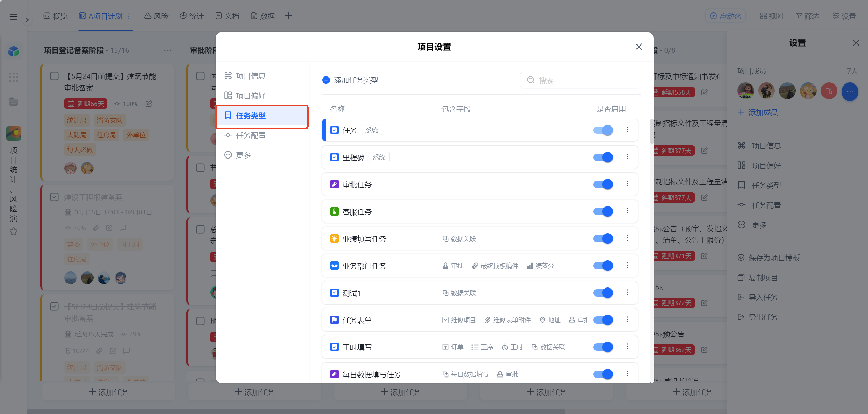Click the blue 业务部门任务 type icon

point(334,266)
